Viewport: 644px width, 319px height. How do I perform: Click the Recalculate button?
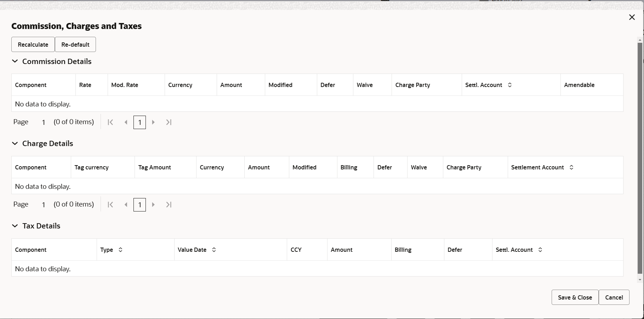[x=33, y=45]
